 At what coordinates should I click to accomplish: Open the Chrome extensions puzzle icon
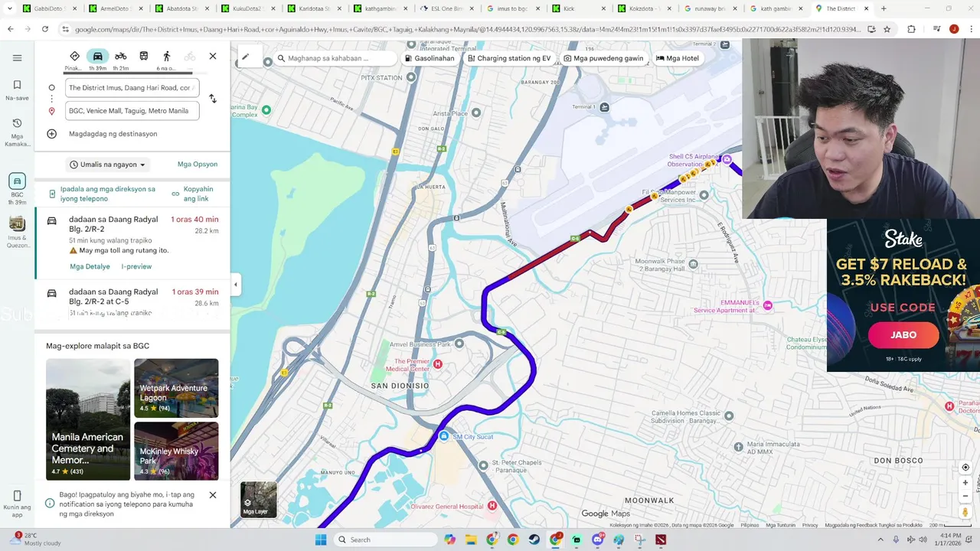click(x=911, y=29)
